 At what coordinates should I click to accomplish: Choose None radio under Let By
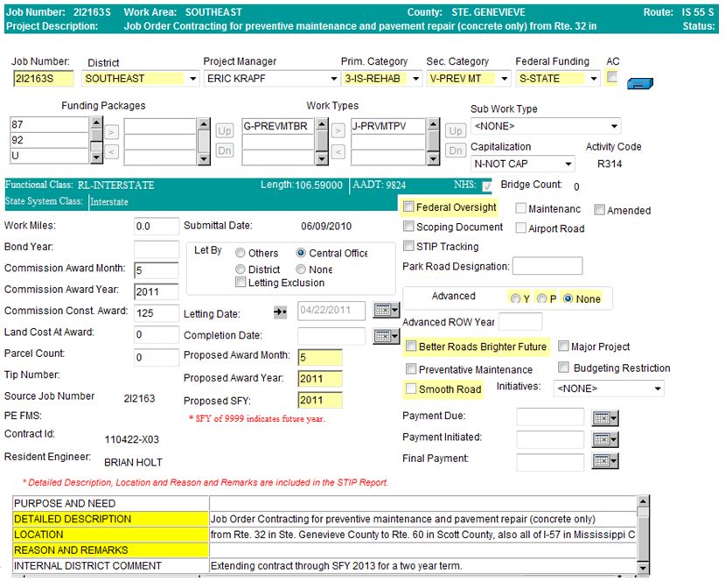pos(301,269)
